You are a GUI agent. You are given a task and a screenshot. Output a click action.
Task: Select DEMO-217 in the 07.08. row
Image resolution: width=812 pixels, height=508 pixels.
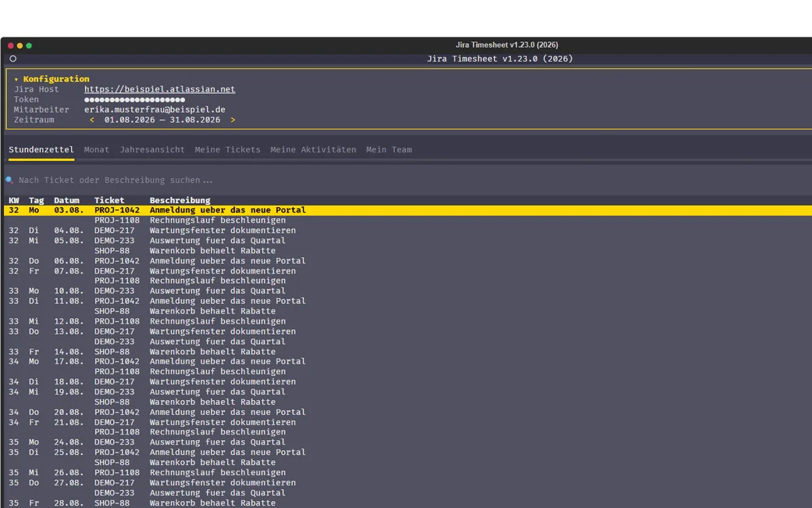(115, 271)
